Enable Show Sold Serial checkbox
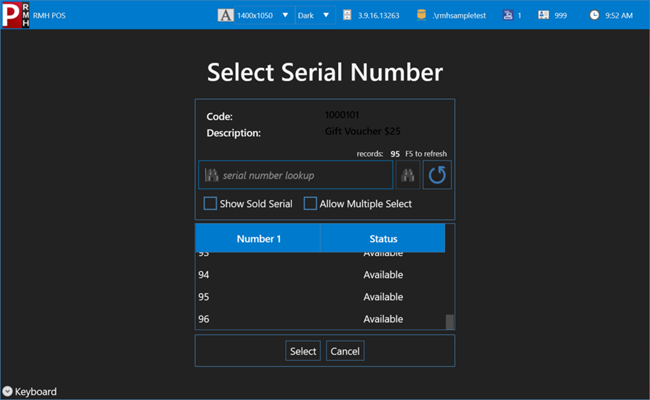The height and width of the screenshot is (400, 650). pyautogui.click(x=210, y=204)
